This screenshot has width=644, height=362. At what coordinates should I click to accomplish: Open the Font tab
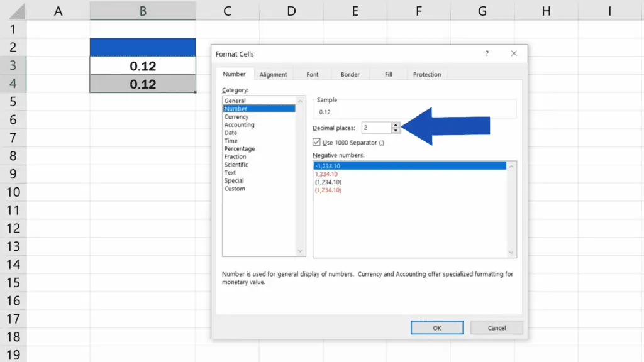pos(312,74)
